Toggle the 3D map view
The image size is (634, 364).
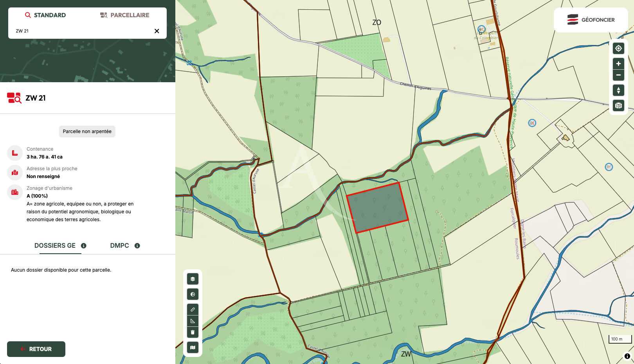[x=618, y=106]
